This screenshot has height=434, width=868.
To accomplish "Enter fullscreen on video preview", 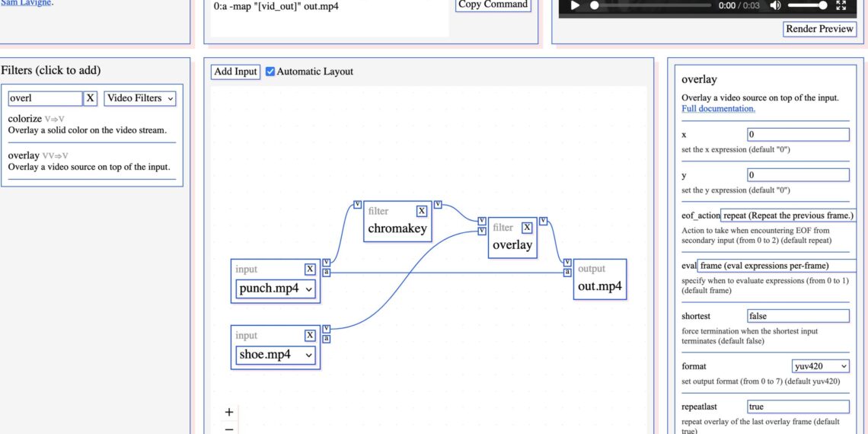I will click(x=841, y=5).
